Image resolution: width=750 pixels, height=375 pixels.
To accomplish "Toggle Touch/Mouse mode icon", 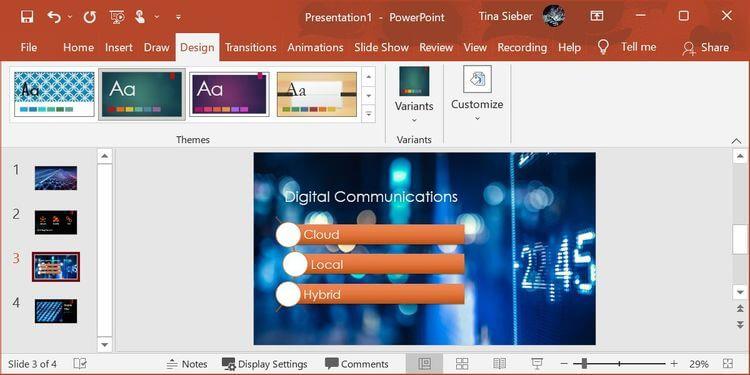I will pyautogui.click(x=140, y=17).
